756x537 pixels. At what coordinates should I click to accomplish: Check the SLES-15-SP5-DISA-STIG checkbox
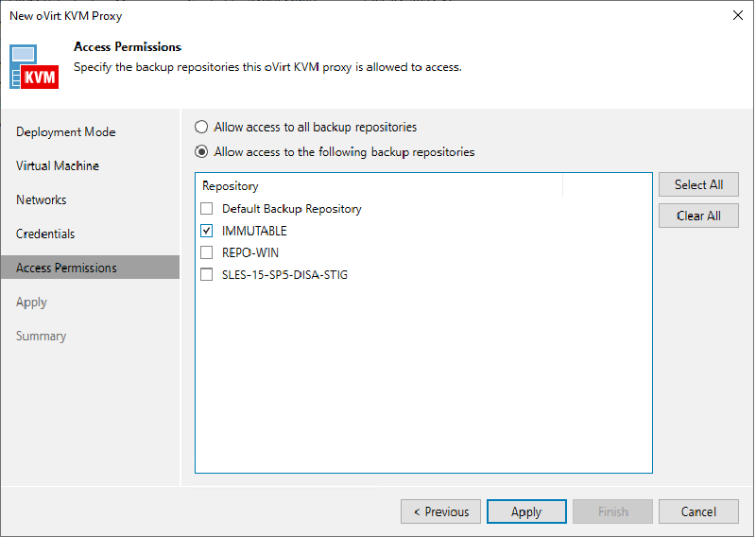click(206, 274)
